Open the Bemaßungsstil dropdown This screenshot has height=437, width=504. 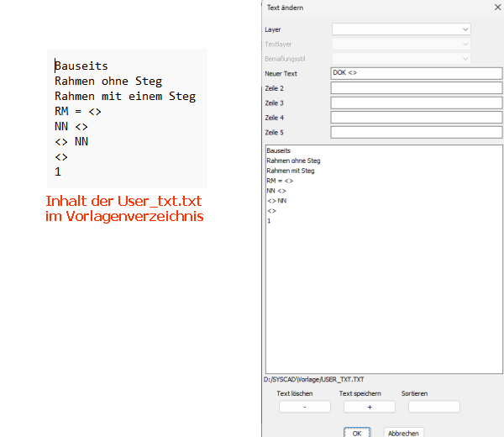[401, 59]
